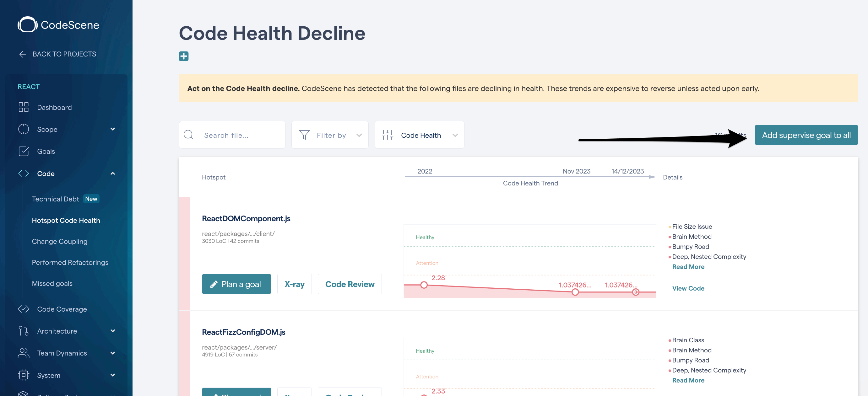Select Change Coupling in sidebar
868x396 pixels.
pyautogui.click(x=60, y=241)
